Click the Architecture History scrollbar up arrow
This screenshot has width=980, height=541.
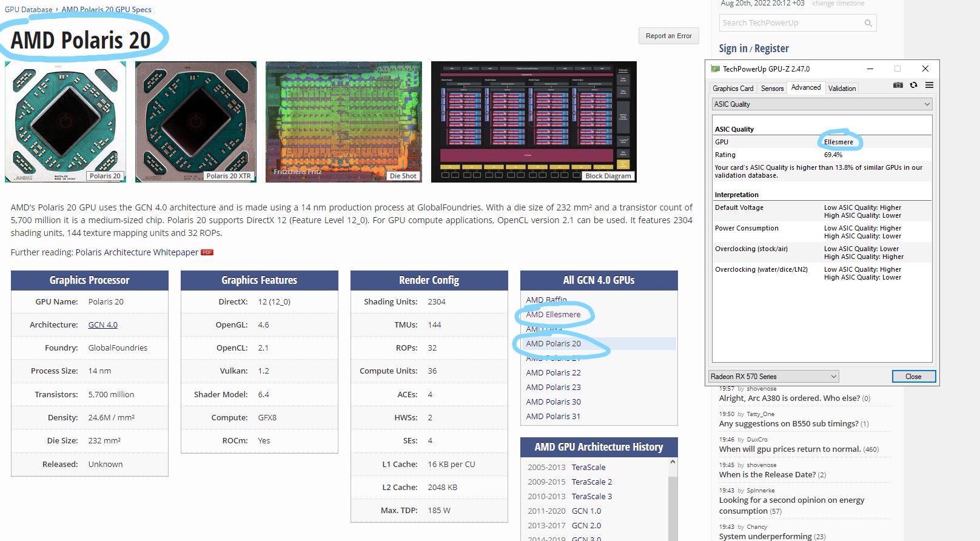coord(673,462)
